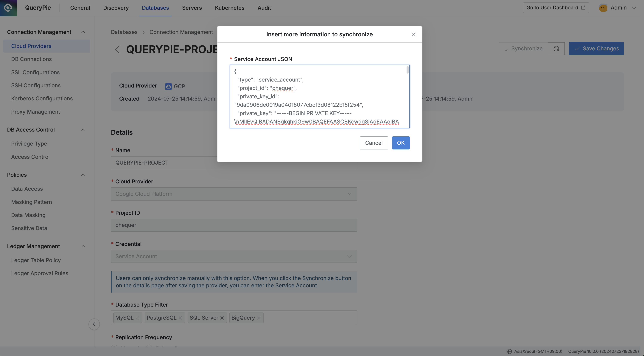The height and width of the screenshot is (356, 644).
Task: Remove the BigQuery filter tag
Action: tap(259, 318)
